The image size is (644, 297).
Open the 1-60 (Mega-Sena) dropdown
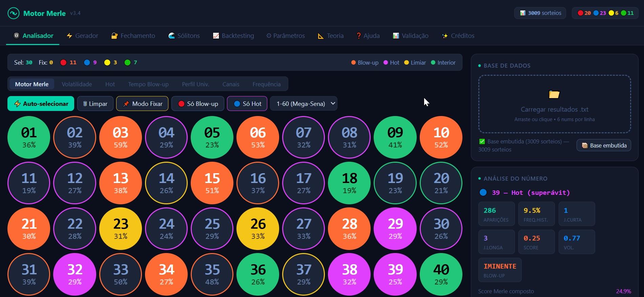tap(304, 104)
